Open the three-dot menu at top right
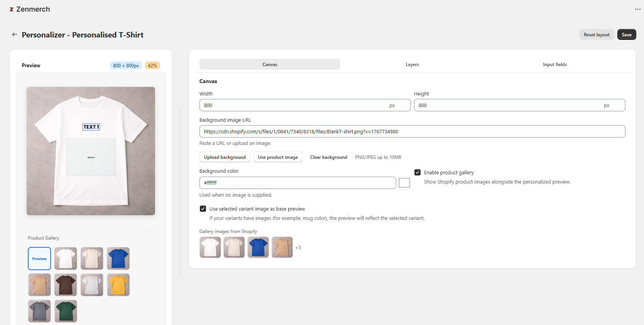Screen dimensions: 644x325 tap(637, 9)
